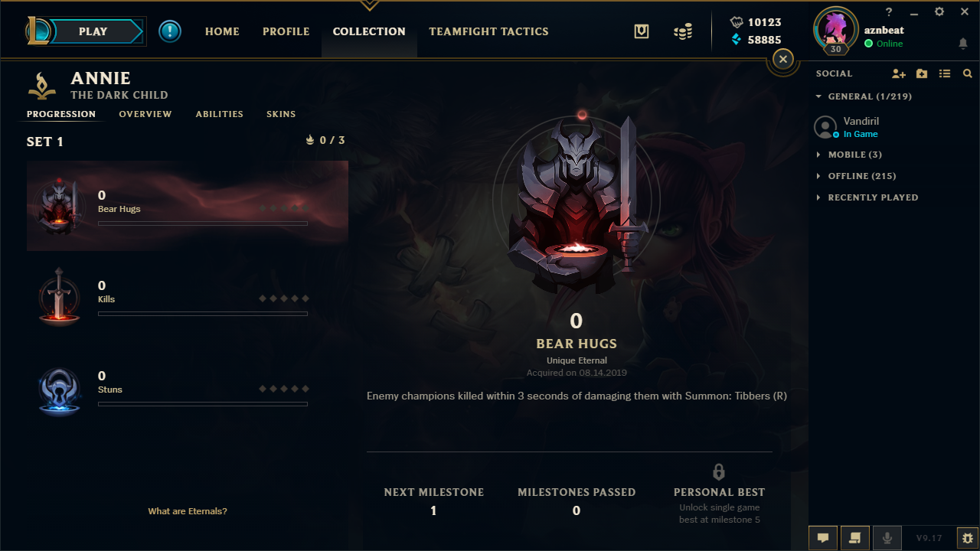Select the Kills eternal progress entry

coord(188,296)
